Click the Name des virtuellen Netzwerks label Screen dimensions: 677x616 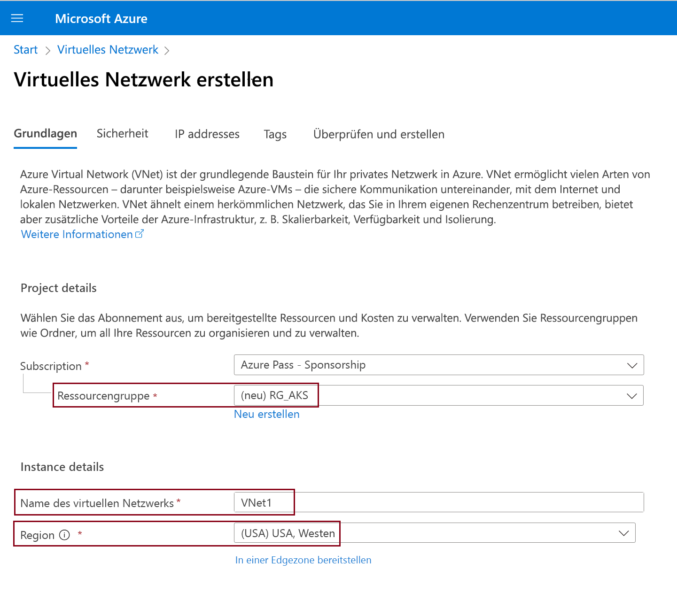pyautogui.click(x=97, y=503)
